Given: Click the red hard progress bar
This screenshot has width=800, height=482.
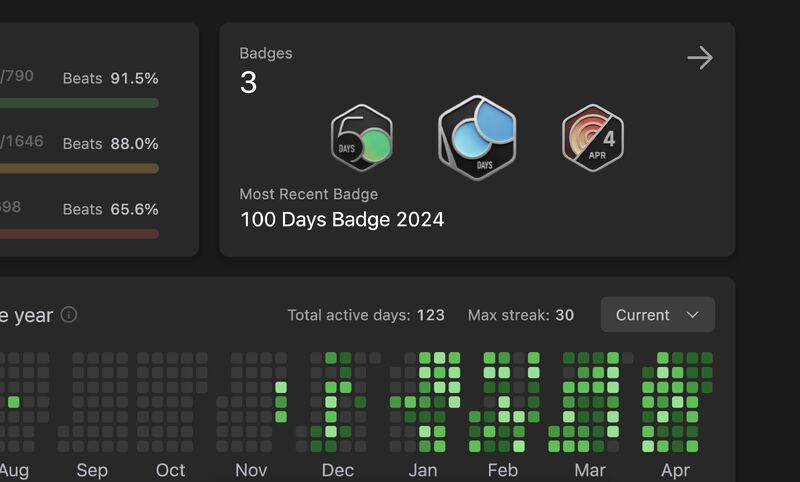Looking at the screenshot, I should click(79, 234).
